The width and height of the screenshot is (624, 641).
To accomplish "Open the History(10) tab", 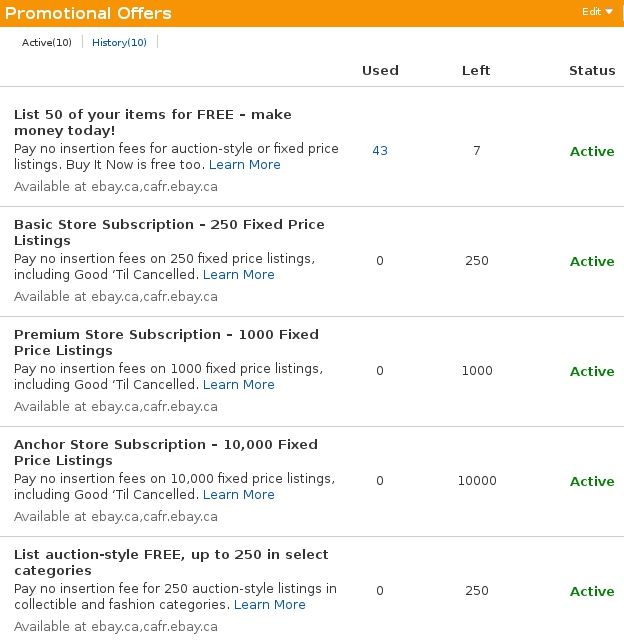I will 119,42.
